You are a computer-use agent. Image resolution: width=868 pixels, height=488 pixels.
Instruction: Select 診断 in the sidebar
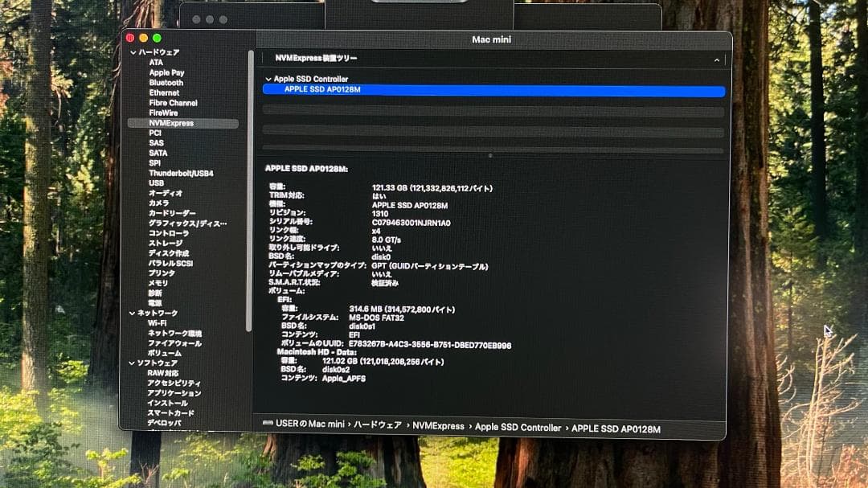click(x=155, y=293)
